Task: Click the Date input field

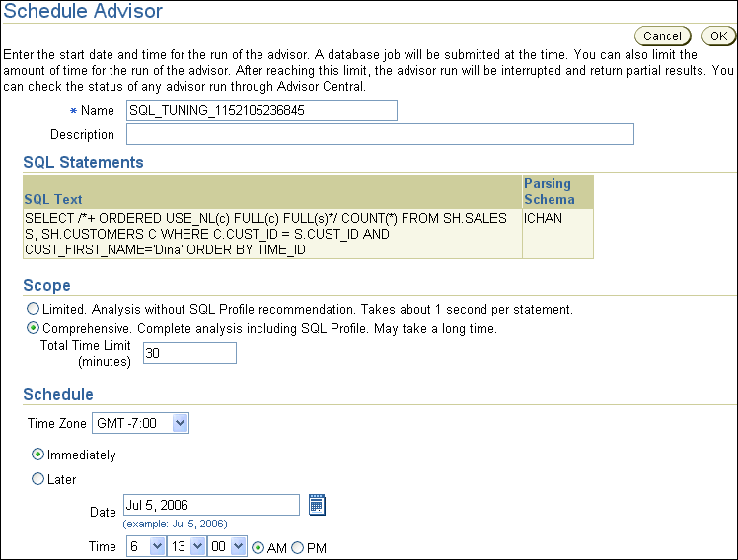Action: [211, 505]
